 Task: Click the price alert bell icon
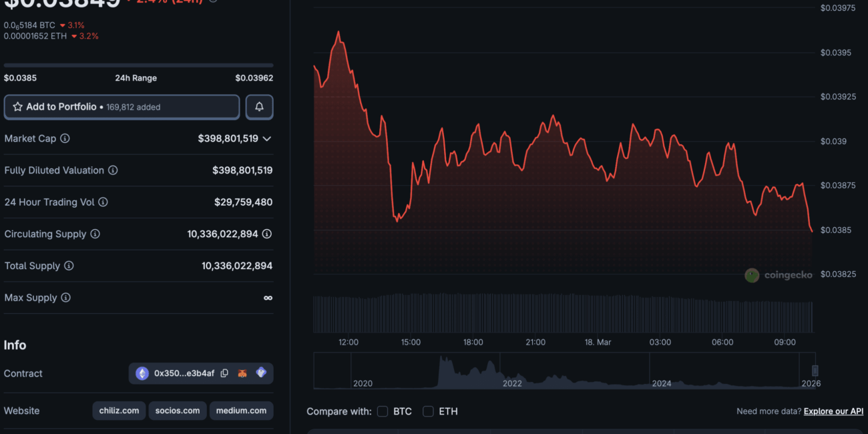coord(259,107)
